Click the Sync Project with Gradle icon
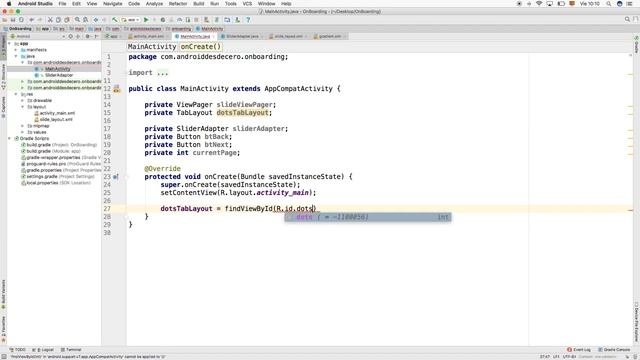640x360 pixels. tap(217, 20)
